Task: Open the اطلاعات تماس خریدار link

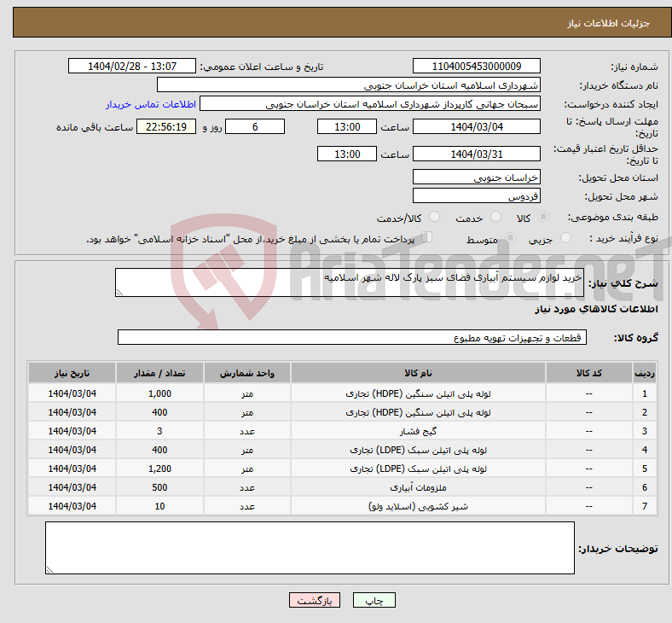Action: coord(151,105)
